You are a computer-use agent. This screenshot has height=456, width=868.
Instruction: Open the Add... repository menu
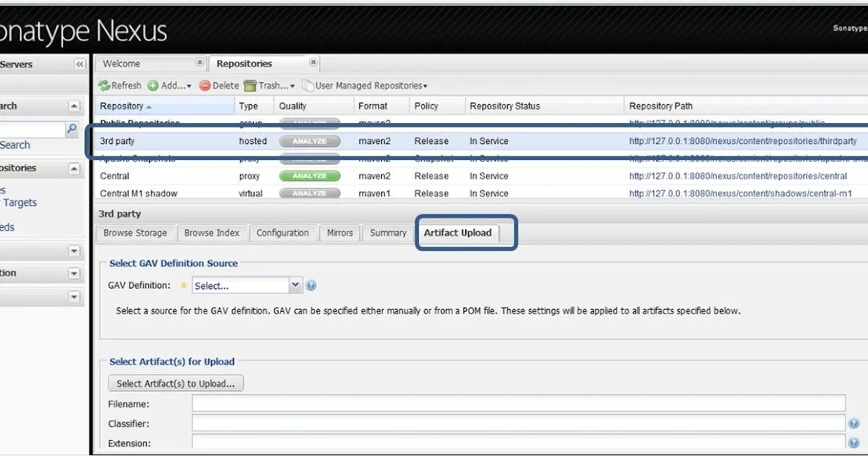point(170,85)
